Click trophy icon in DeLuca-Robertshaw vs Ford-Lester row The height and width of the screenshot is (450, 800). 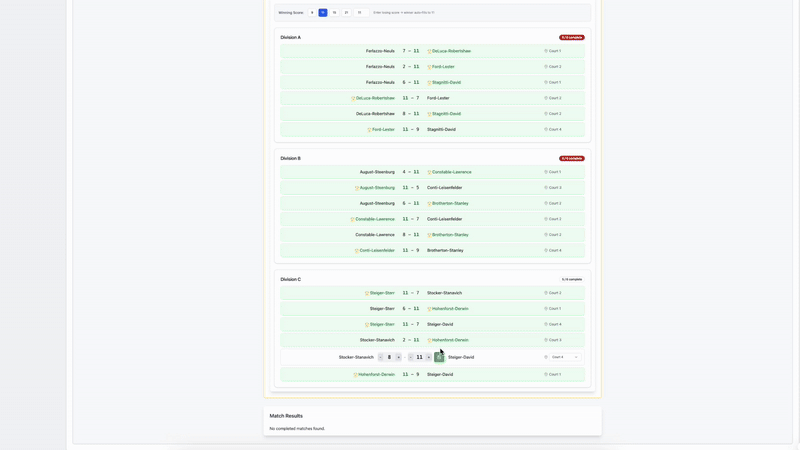click(x=353, y=98)
